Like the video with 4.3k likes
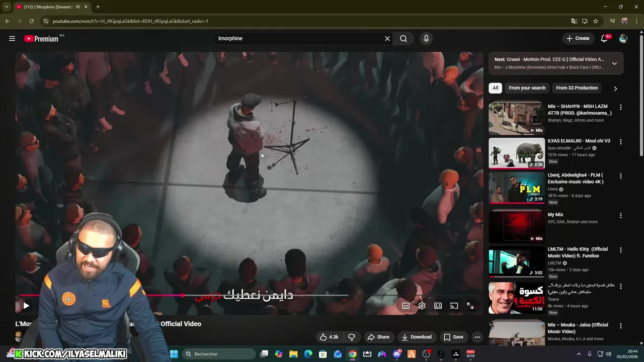The height and width of the screenshot is (362, 644). click(329, 337)
